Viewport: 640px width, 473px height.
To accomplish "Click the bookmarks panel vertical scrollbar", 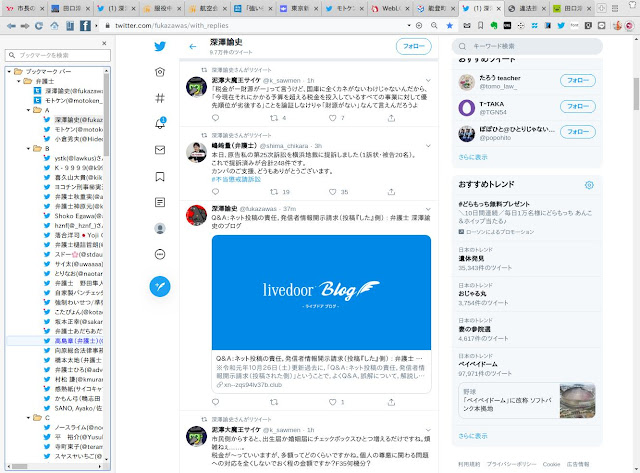I will 106,114.
